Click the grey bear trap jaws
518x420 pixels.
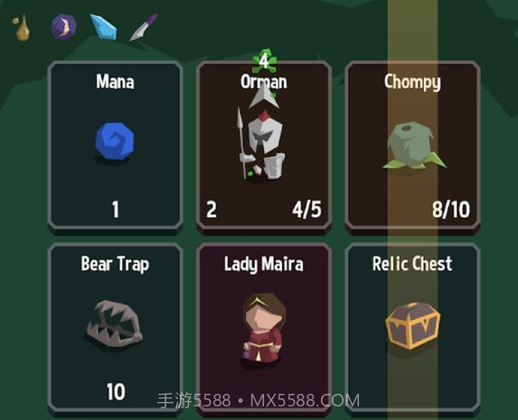tap(115, 324)
